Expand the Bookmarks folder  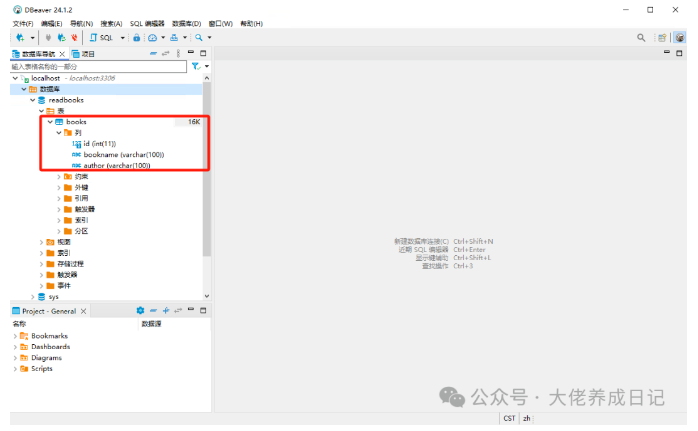pyautogui.click(x=15, y=336)
